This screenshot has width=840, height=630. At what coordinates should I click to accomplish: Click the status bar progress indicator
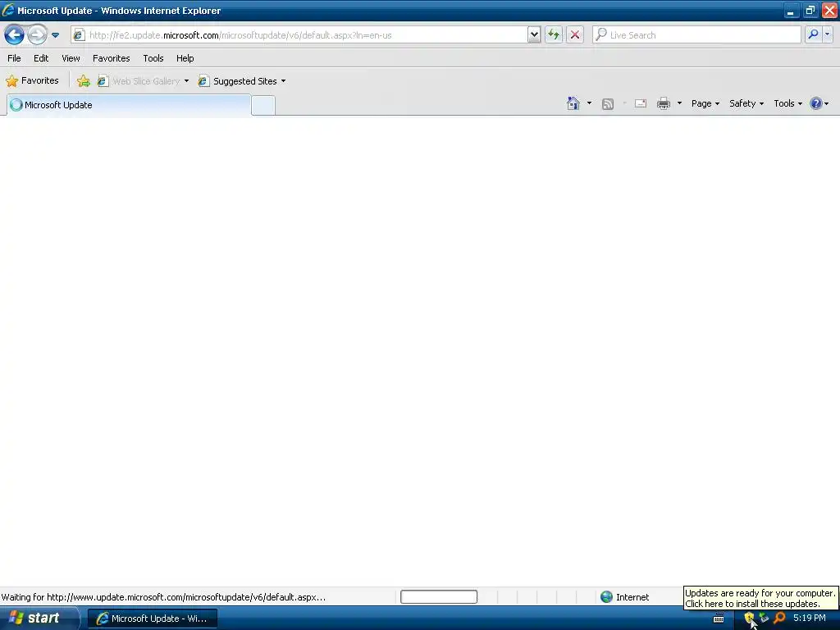(x=439, y=597)
